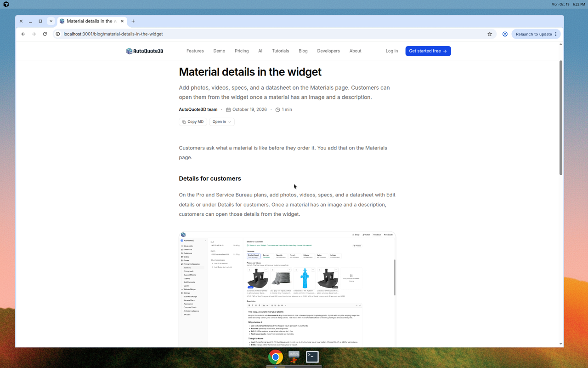Click the page vertical scrollbar thumb
Viewport: 588px width, 368px height.
click(561, 117)
